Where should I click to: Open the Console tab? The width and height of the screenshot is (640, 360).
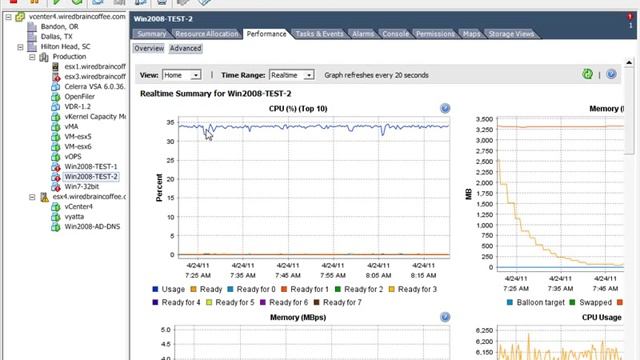tap(396, 34)
